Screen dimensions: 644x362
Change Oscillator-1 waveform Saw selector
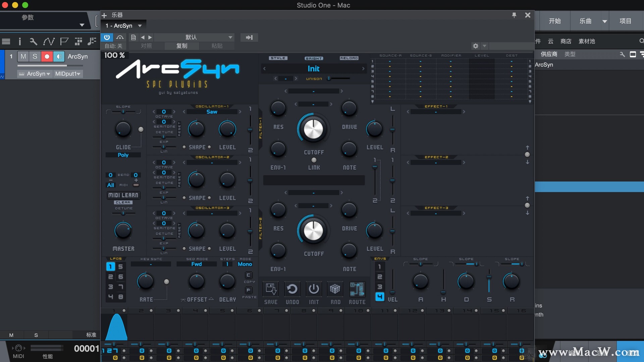click(212, 112)
